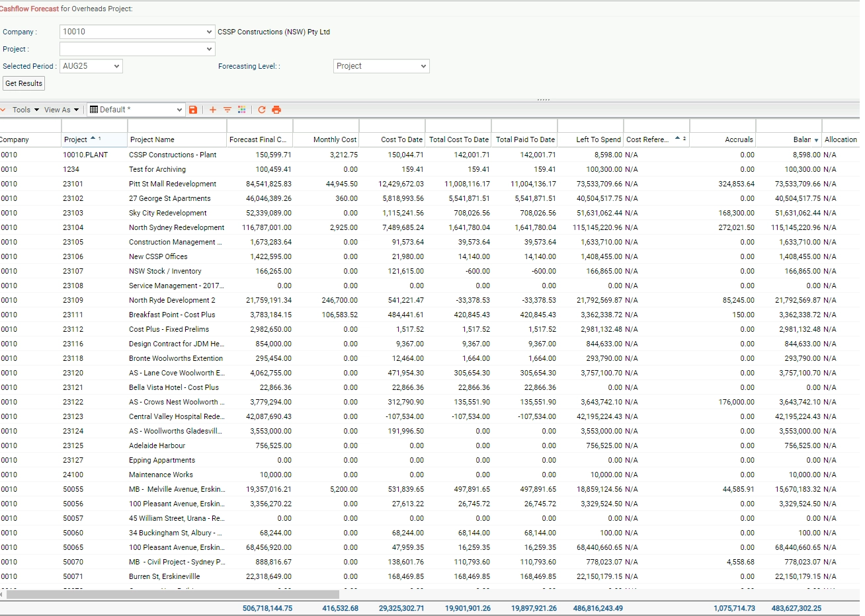Click Bronte Woolworths Extention
Image resolution: width=865 pixels, height=616 pixels.
(x=176, y=358)
